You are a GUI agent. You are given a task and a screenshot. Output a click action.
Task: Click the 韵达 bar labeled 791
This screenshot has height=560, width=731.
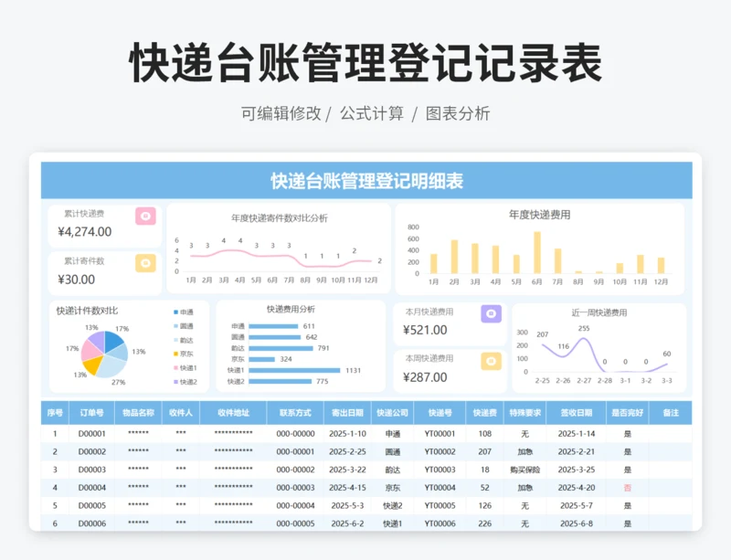tap(281, 348)
